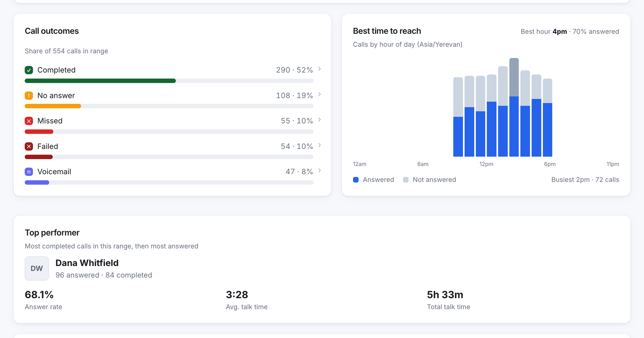Click the gray Not answered legend swatch
This screenshot has width=644, height=338.
pyautogui.click(x=406, y=180)
